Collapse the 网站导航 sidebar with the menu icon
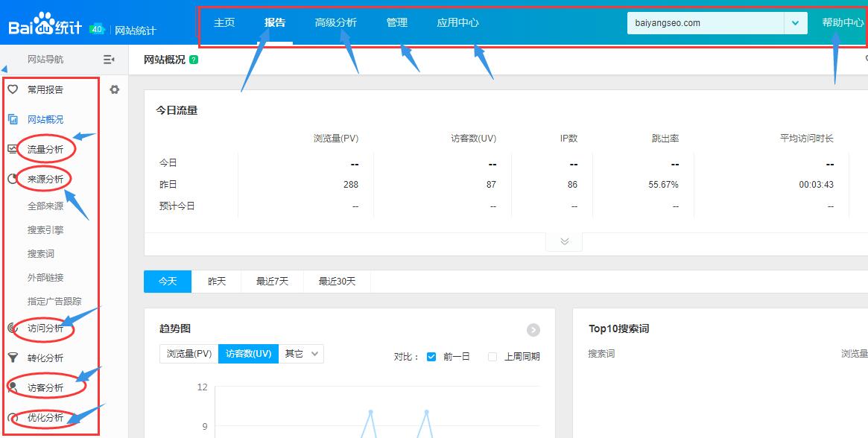Screen dimensions: 868x438 tap(109, 60)
